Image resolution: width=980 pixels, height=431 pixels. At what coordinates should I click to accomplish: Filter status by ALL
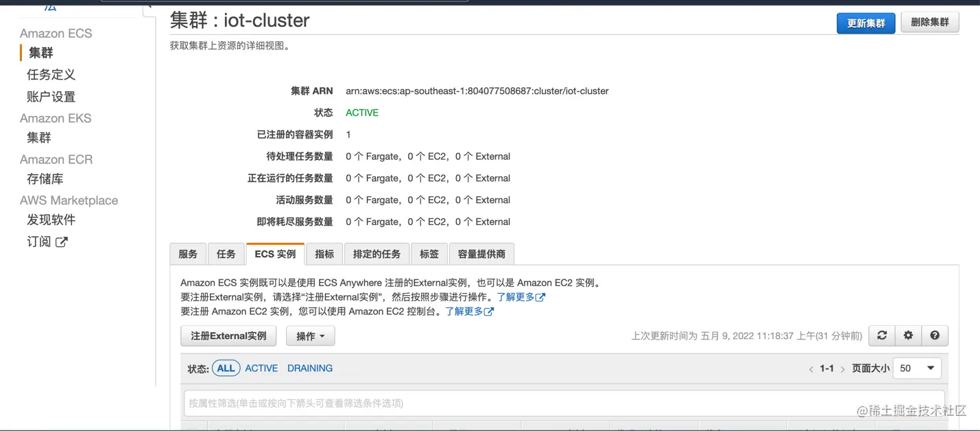226,369
